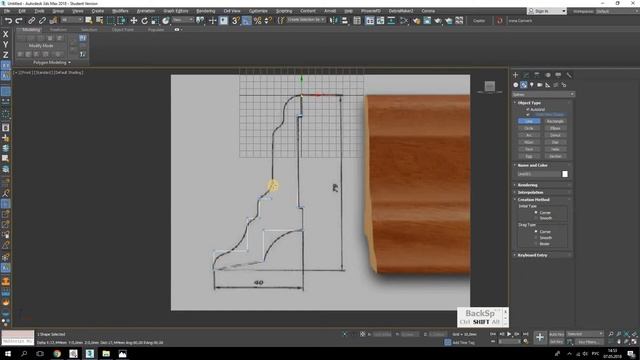Screen dimensions: 640x360
Task: Toggle the 3D Snaps icon
Action: point(236,20)
